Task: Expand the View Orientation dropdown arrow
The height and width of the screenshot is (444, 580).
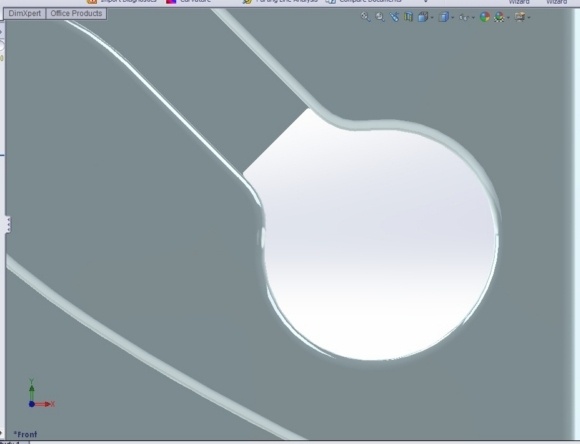Action: [x=432, y=17]
